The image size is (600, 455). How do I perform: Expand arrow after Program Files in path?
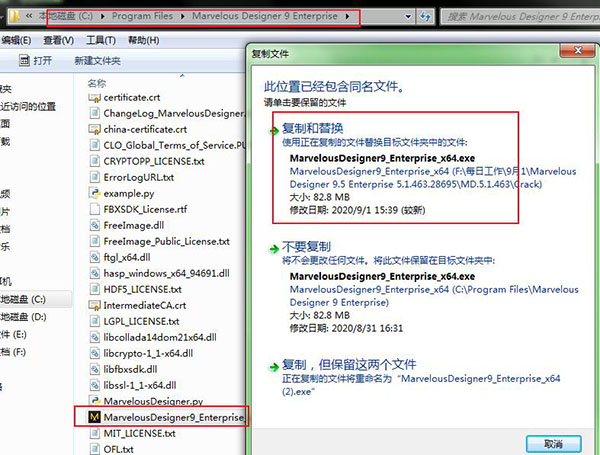(183, 16)
